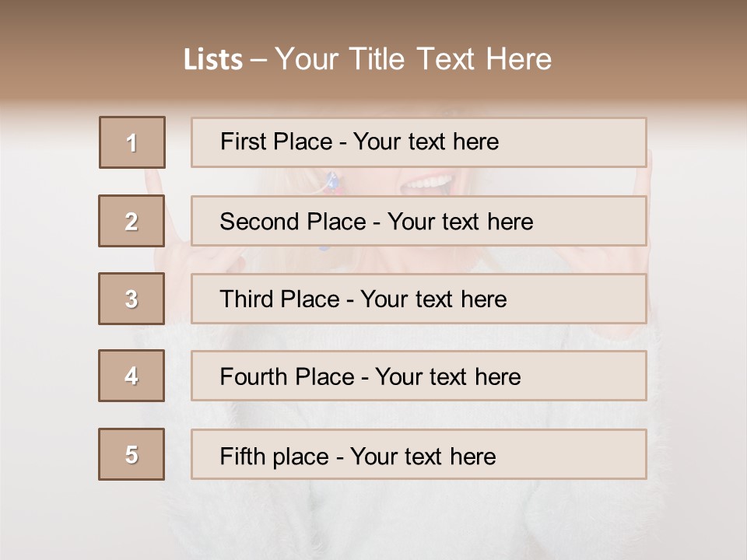This screenshot has width=747, height=560.
Task: Click the bold word Lists in title
Action: coord(213,60)
